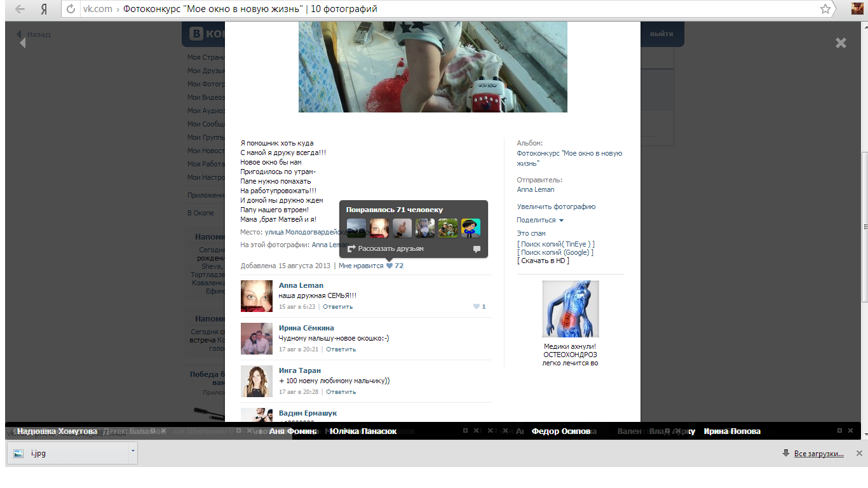Go back using the "Назад" arrow link
Viewport: 868px width, 488px height.
33,34
